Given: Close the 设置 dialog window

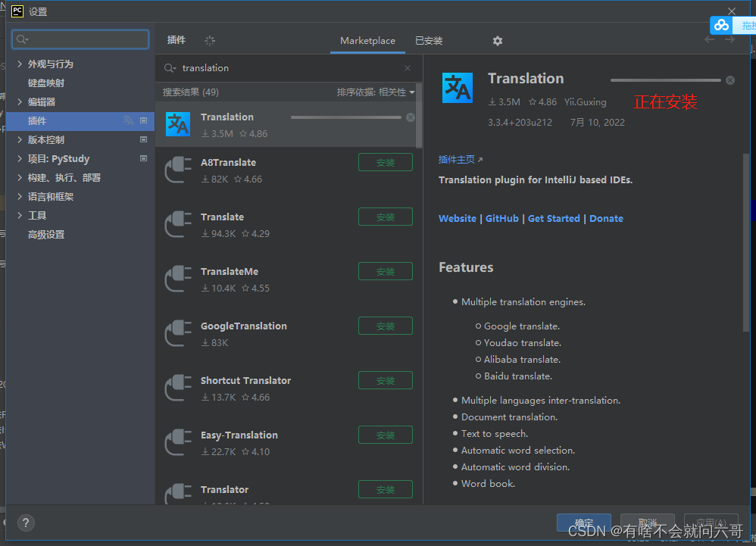Looking at the screenshot, I should coord(732,11).
